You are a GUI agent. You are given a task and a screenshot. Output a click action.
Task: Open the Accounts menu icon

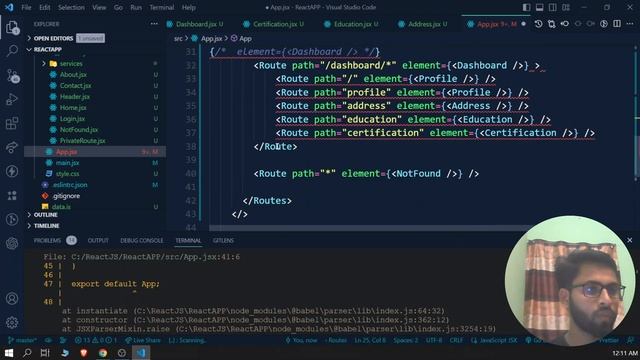click(12, 298)
